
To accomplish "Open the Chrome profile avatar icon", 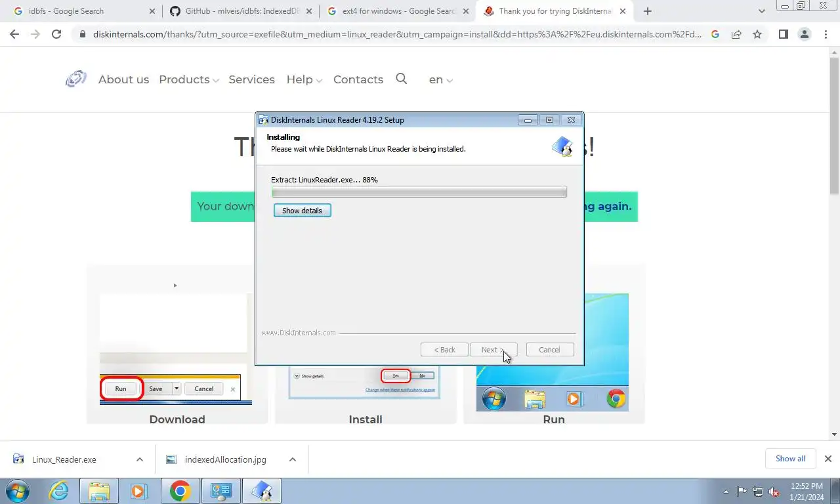I will (x=805, y=34).
